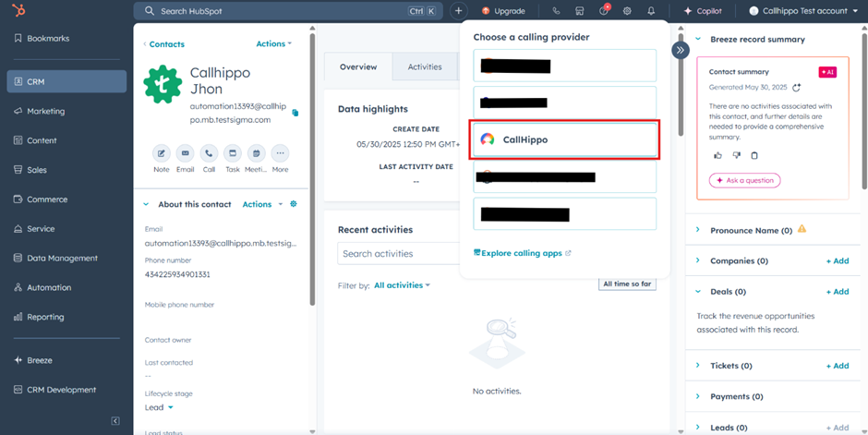868x435 pixels.
Task: Click the Call action icon
Action: 209,153
